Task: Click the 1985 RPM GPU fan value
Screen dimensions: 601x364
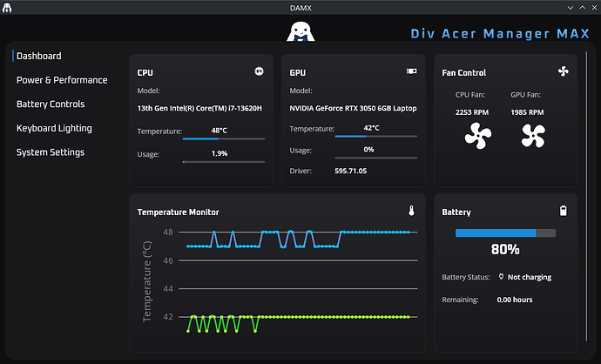Action: coord(527,112)
